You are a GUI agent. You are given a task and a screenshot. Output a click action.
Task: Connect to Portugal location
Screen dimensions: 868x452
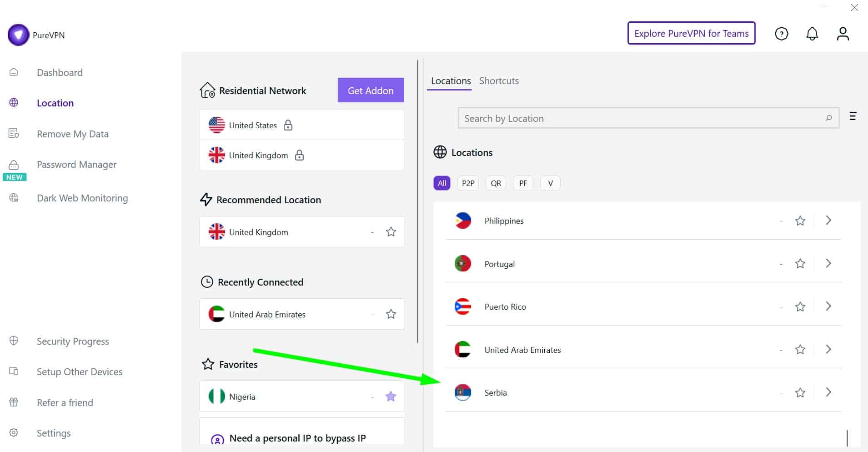(643, 264)
